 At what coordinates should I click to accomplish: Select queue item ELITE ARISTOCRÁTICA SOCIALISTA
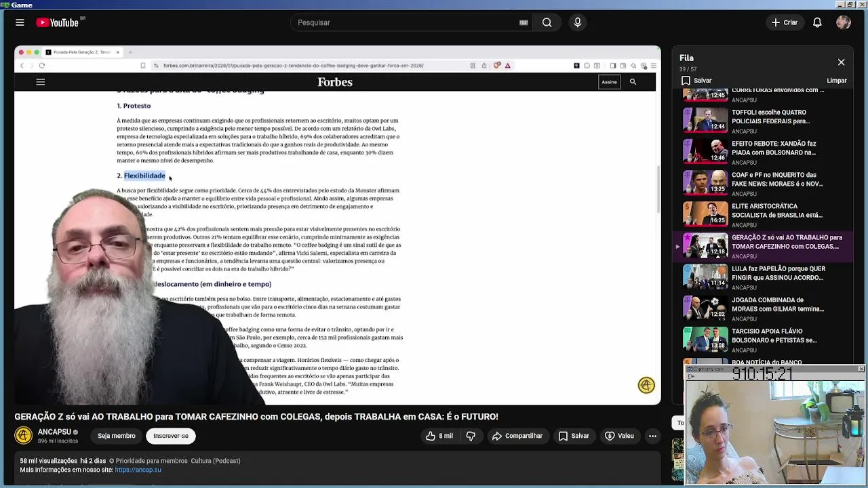(763, 214)
